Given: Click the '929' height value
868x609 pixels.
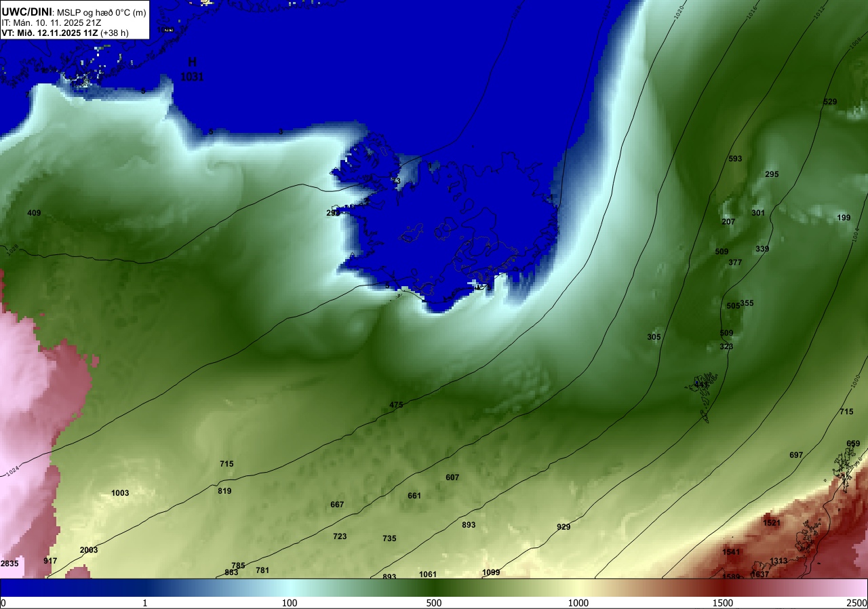Looking at the screenshot, I should point(564,527).
